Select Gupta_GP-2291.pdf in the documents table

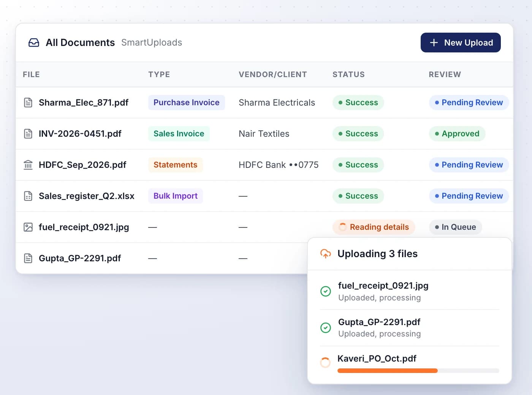[80, 258]
